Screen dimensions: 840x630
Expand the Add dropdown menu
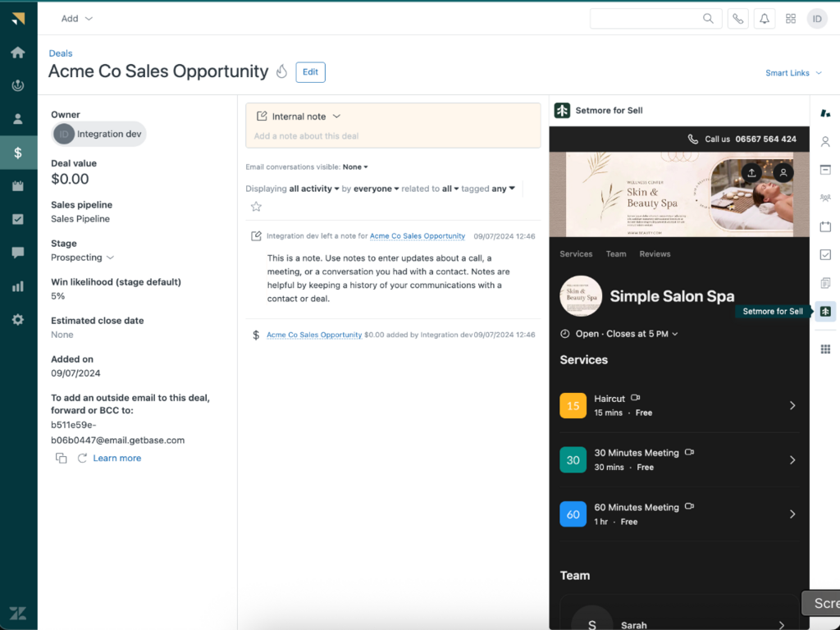77,19
